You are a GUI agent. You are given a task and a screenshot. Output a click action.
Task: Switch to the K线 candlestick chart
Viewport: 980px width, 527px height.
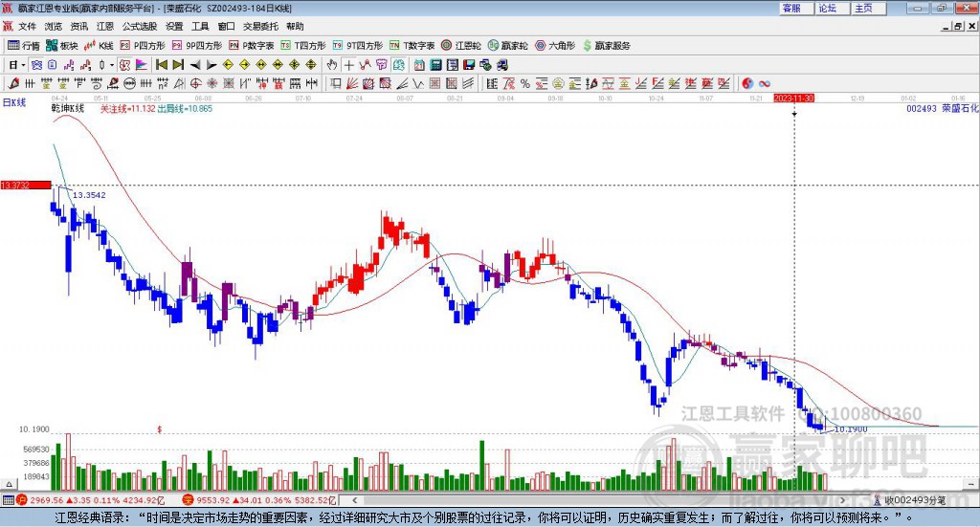pyautogui.click(x=100, y=46)
